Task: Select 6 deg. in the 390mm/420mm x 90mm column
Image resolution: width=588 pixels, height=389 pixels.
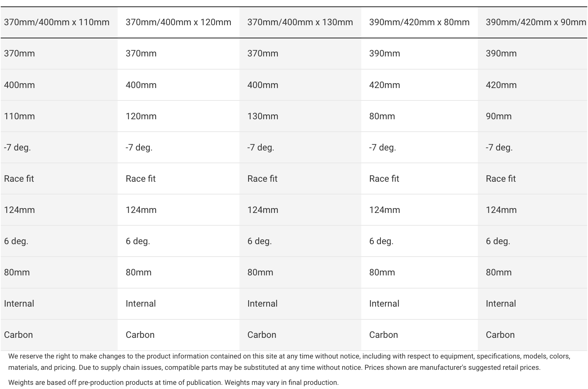Action: 498,241
